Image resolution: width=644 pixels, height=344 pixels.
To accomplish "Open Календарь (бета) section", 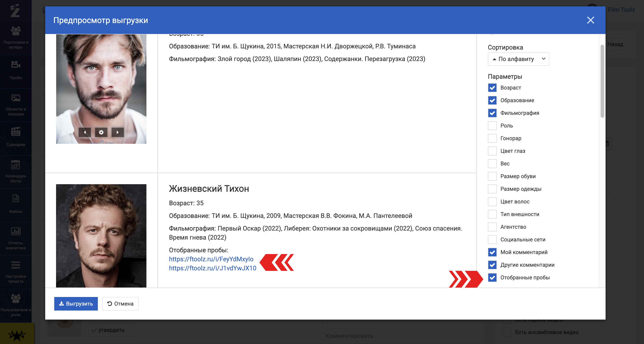I will coord(16,172).
